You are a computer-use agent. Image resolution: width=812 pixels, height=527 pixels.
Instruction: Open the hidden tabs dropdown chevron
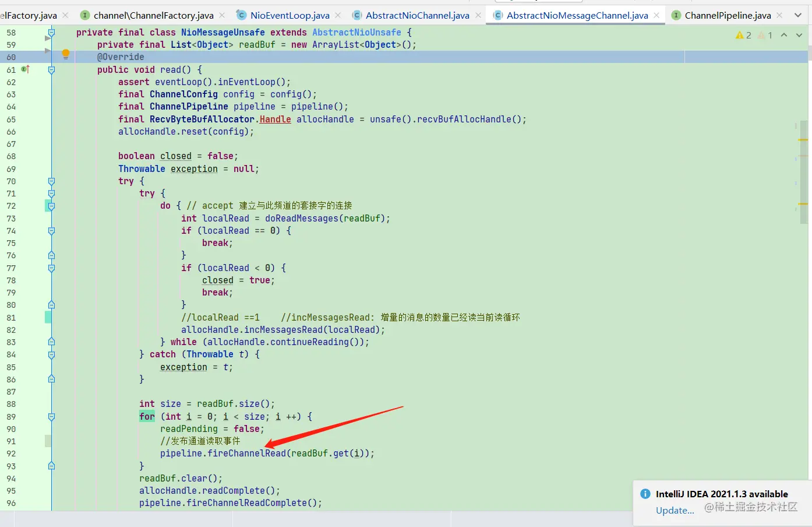tap(798, 15)
